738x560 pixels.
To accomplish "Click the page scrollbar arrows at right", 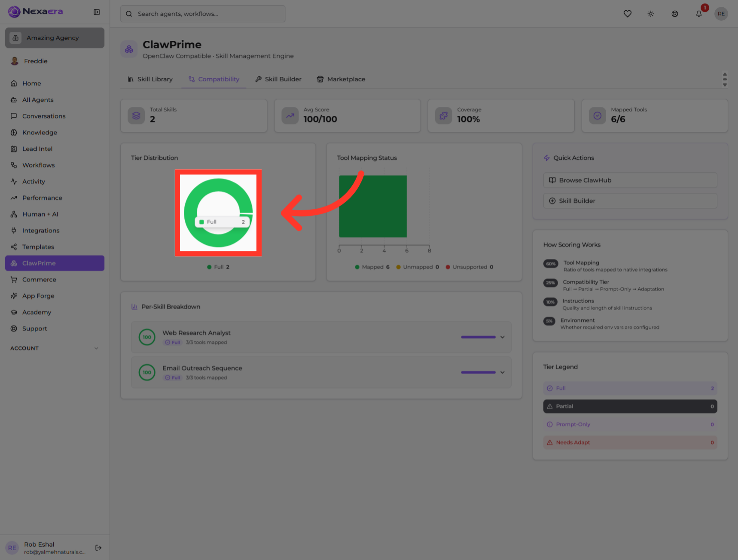I will click(x=725, y=79).
